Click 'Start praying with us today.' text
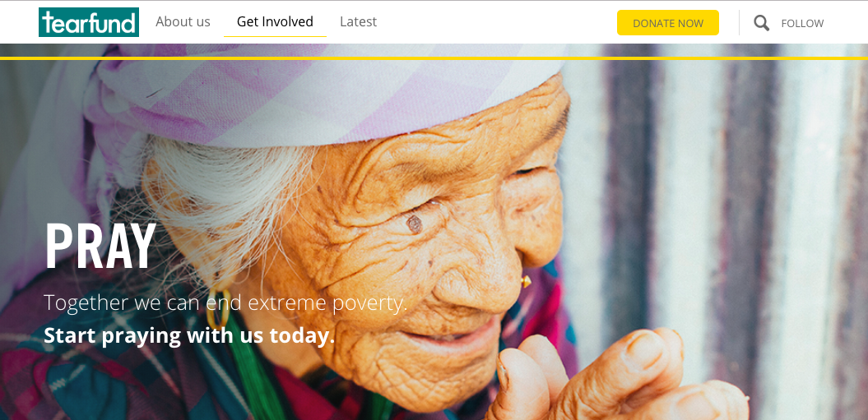Screen dimensions: 868x420 pos(189,335)
